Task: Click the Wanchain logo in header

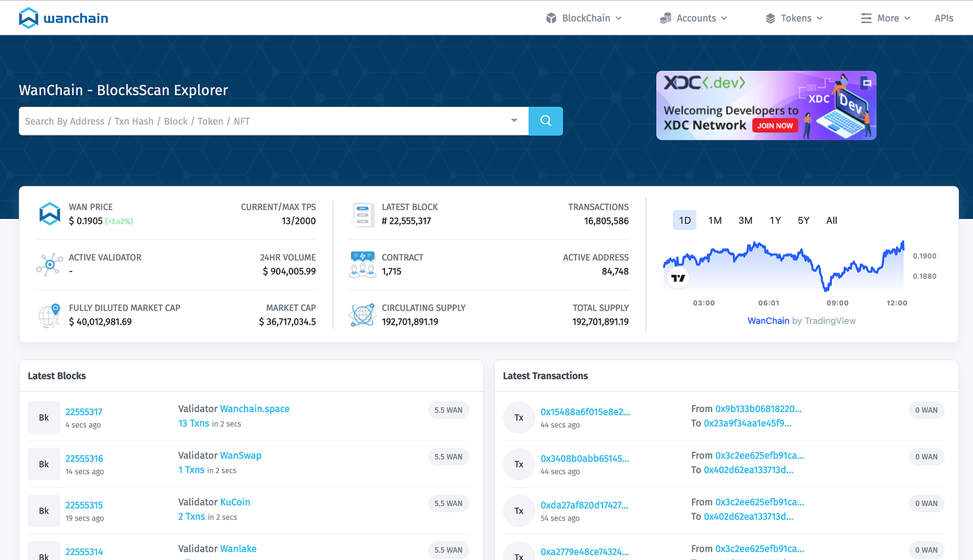Action: coord(63,18)
